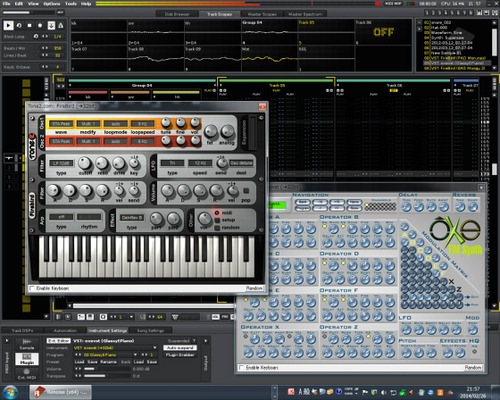Toggle the Auto suspend button
This screenshot has width=500, height=400.
click(x=180, y=348)
